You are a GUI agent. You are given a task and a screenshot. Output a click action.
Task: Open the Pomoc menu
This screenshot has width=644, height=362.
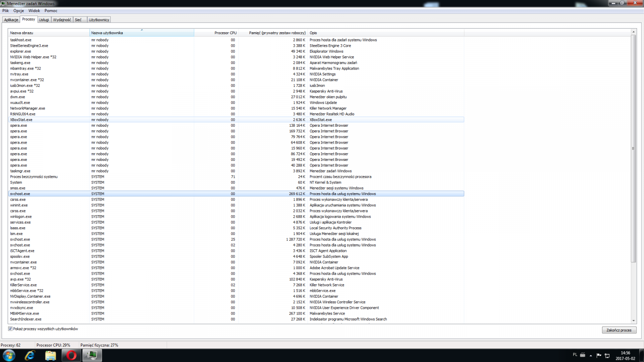coord(51,11)
